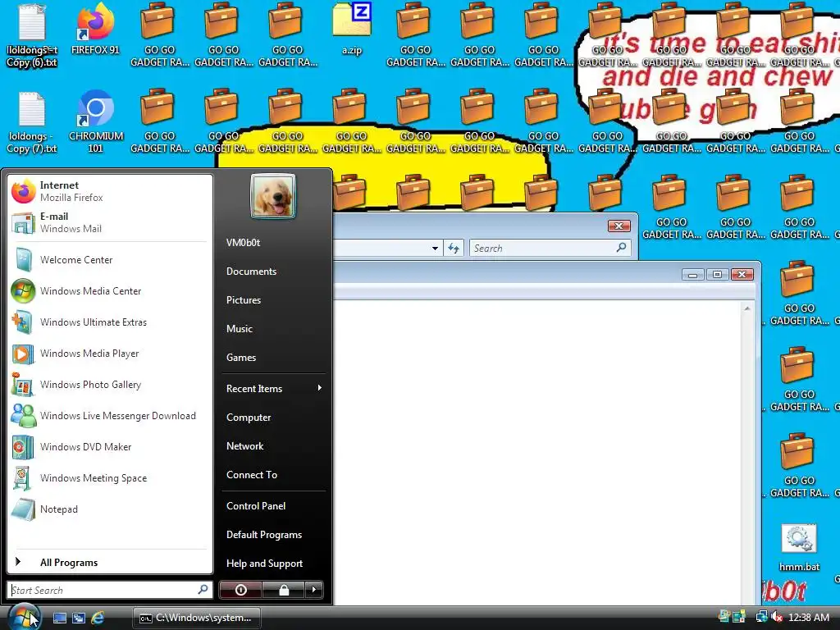
Task: Click Connect To in Start menu
Action: [273, 475]
